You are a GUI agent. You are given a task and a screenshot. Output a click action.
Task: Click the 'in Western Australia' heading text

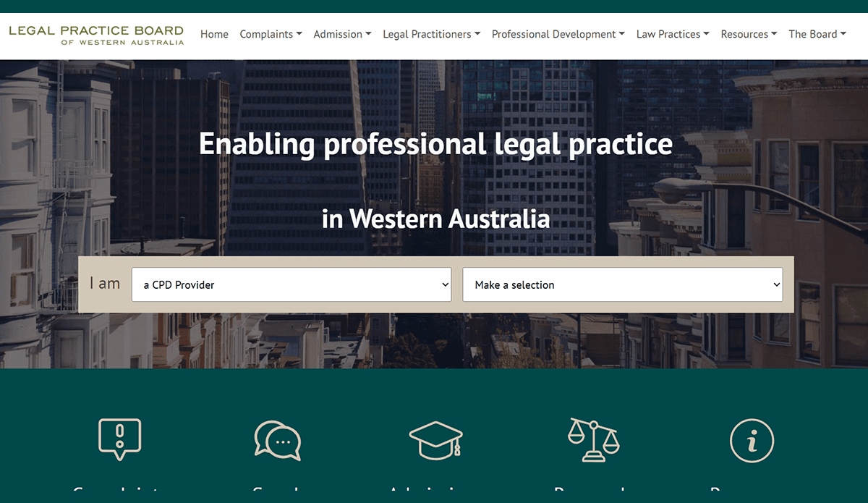pos(435,218)
